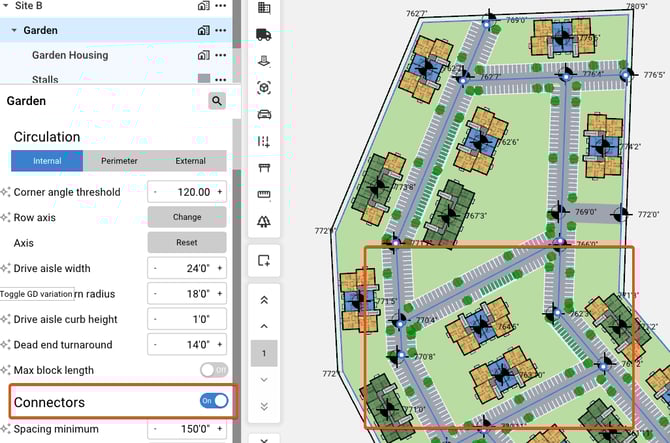
Task: Collapse the Garden tree item
Action: click(x=14, y=30)
